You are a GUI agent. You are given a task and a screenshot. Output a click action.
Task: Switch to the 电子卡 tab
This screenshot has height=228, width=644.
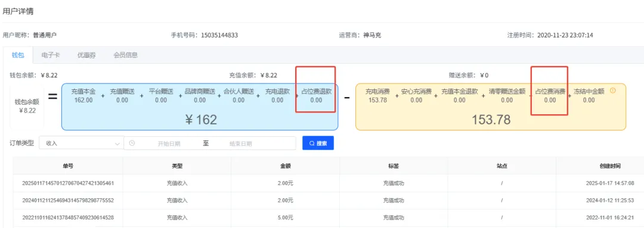click(x=51, y=55)
